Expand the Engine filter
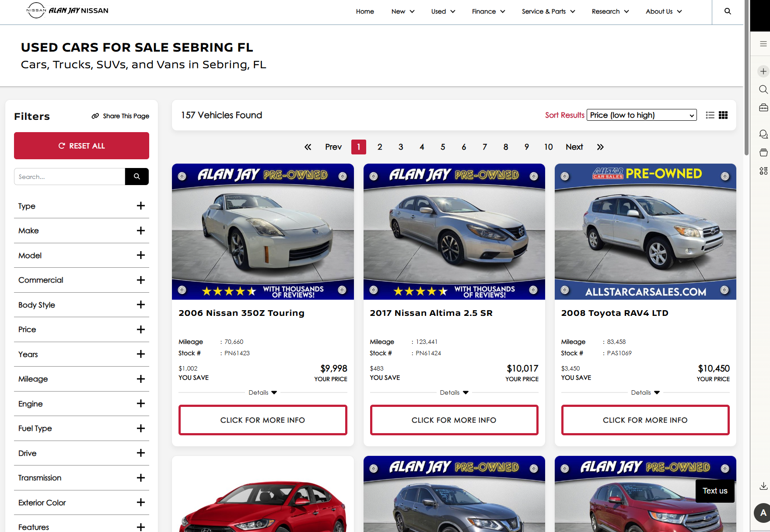Viewport: 770px width, 532px height. click(x=81, y=404)
